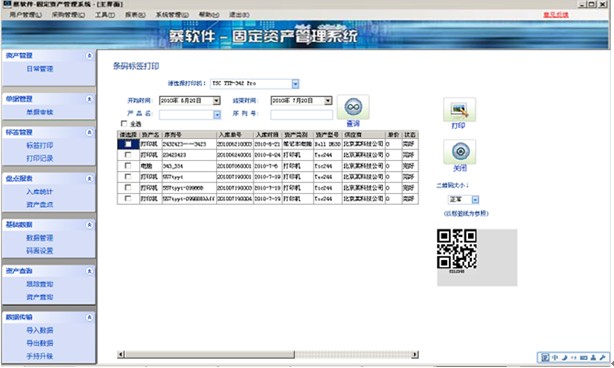Open the 报表 menu
The image size is (614, 368).
(135, 15)
